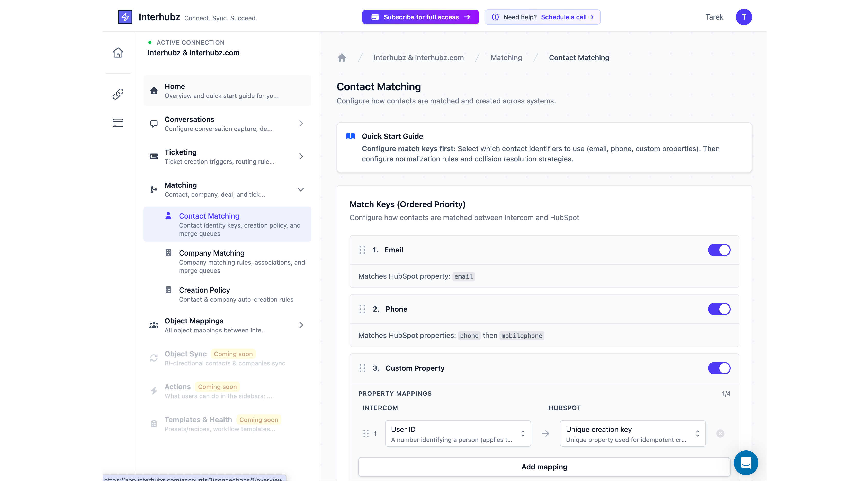Collapse the Matching section chevron

pyautogui.click(x=301, y=189)
